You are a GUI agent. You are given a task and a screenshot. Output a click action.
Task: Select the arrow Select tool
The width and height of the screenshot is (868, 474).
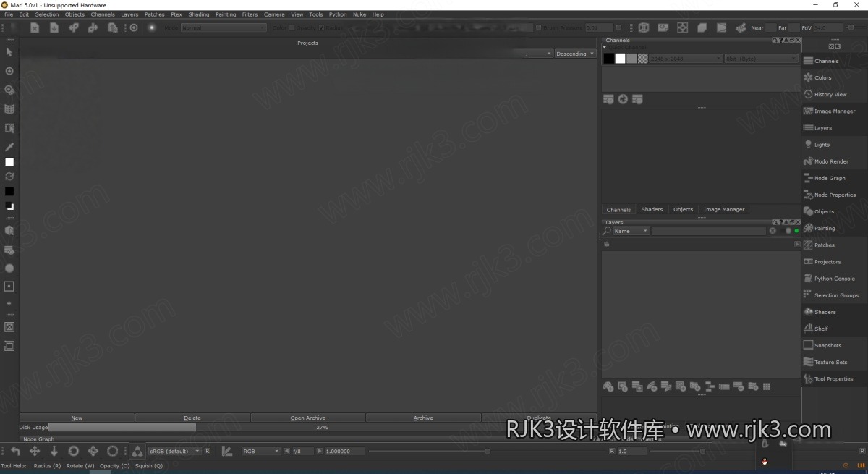9,52
